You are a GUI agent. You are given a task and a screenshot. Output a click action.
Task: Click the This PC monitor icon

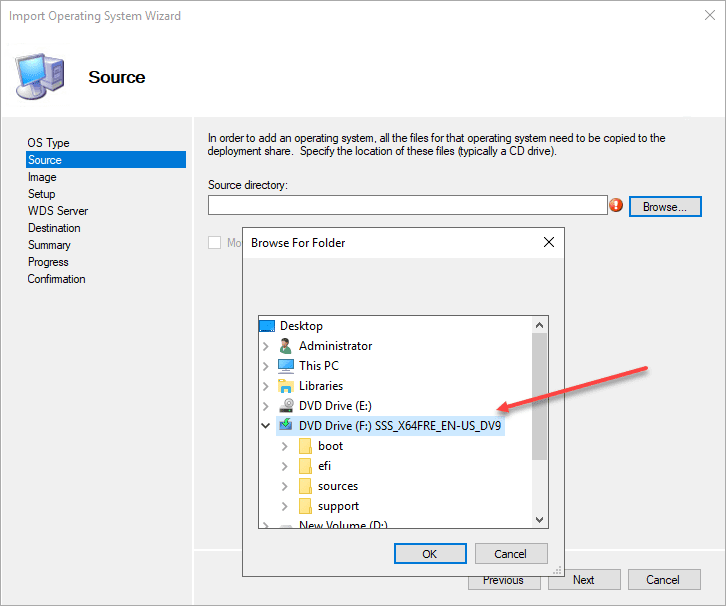286,366
